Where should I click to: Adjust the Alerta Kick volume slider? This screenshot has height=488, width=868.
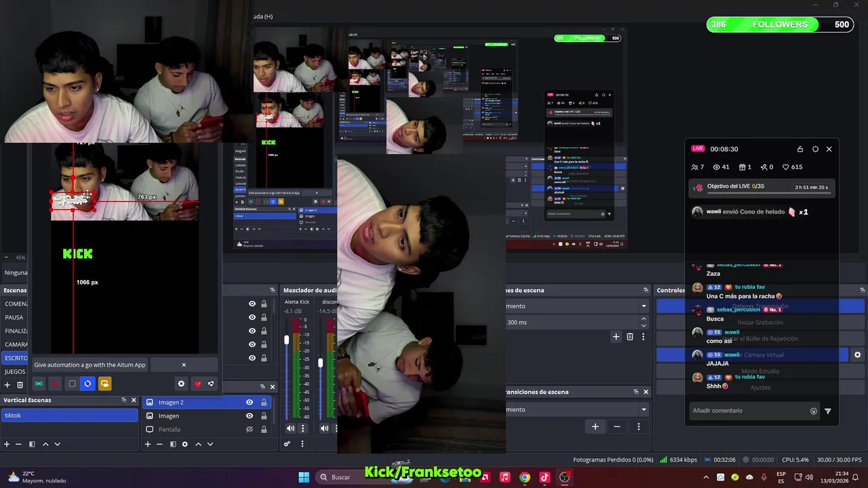coord(286,339)
